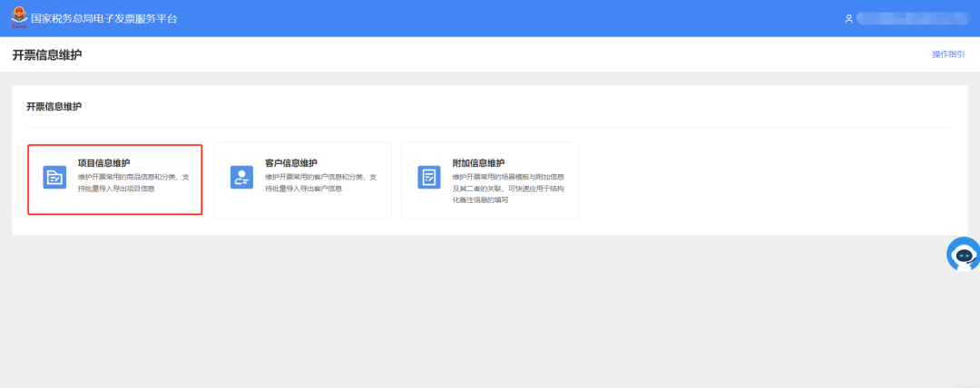The width and height of the screenshot is (980, 388).
Task: Open the 操作指引 link
Action: (x=948, y=54)
